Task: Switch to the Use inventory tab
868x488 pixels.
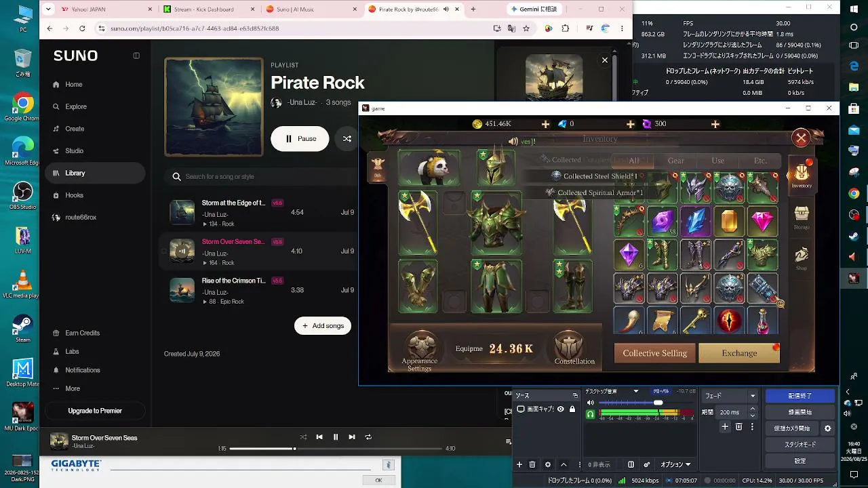Action: tap(717, 161)
